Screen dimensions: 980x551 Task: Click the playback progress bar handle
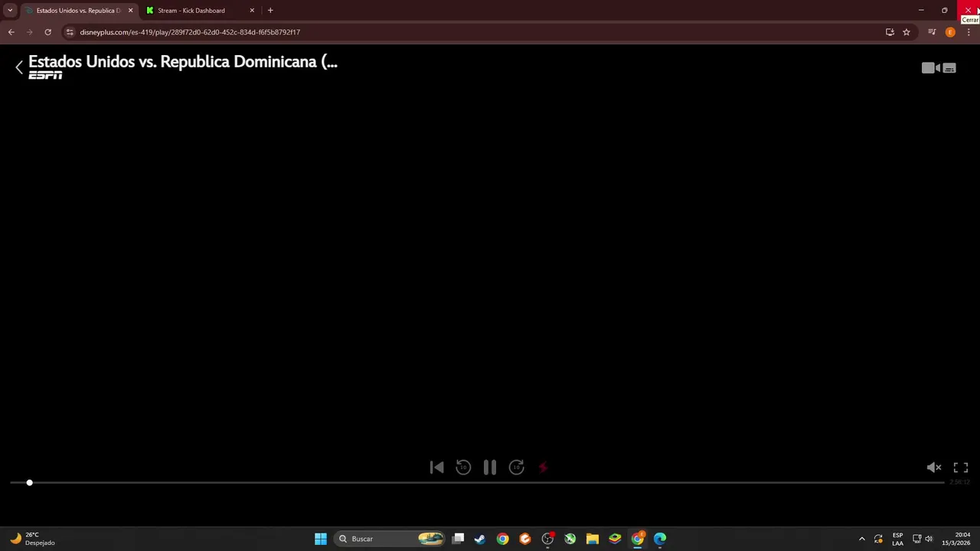(29, 483)
